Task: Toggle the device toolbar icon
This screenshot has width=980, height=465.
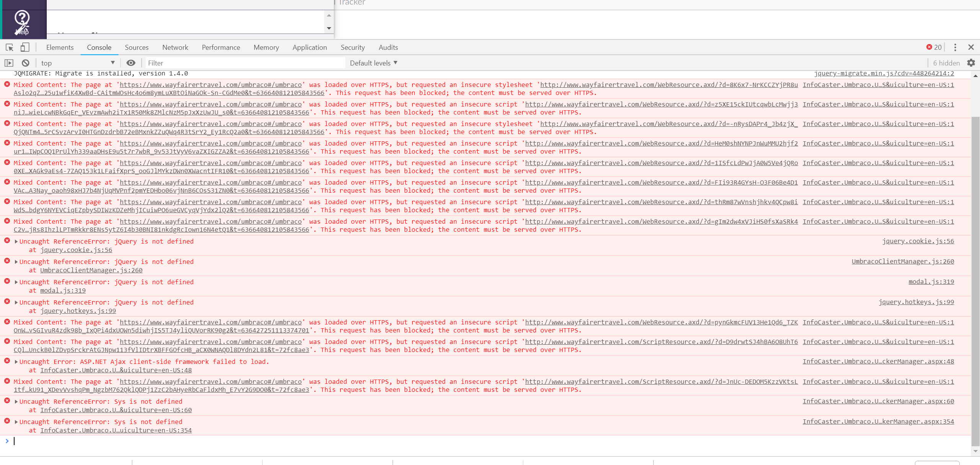Action: (x=25, y=47)
